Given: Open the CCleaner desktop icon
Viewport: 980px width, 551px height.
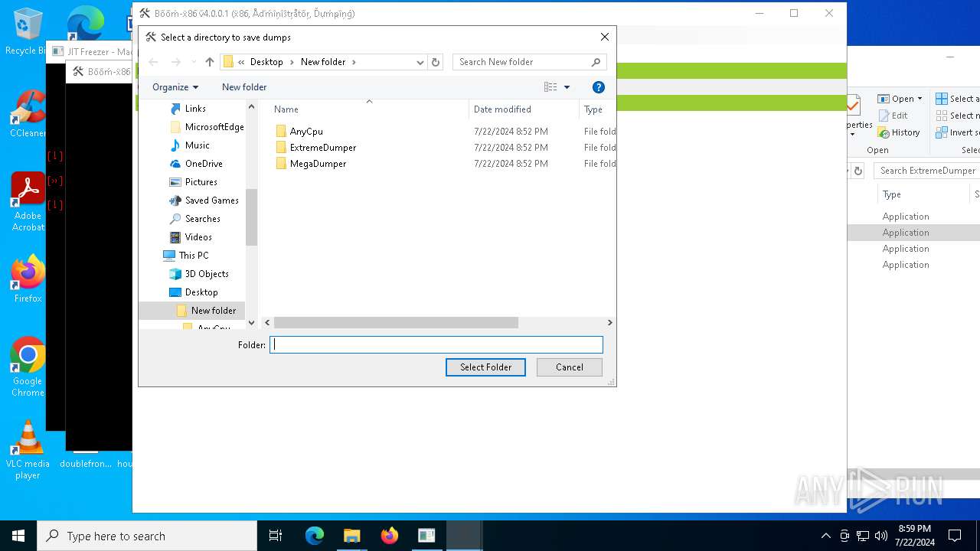Looking at the screenshot, I should tap(28, 113).
